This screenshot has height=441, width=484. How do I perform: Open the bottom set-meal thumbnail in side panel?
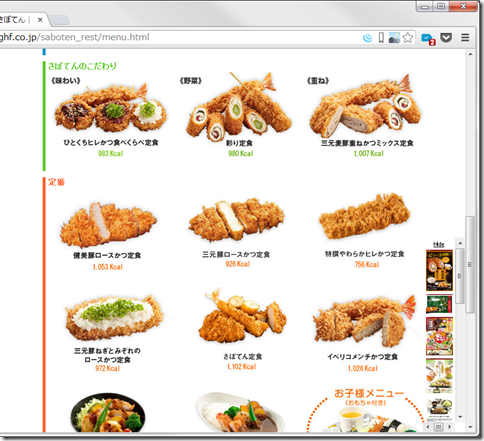click(x=439, y=408)
